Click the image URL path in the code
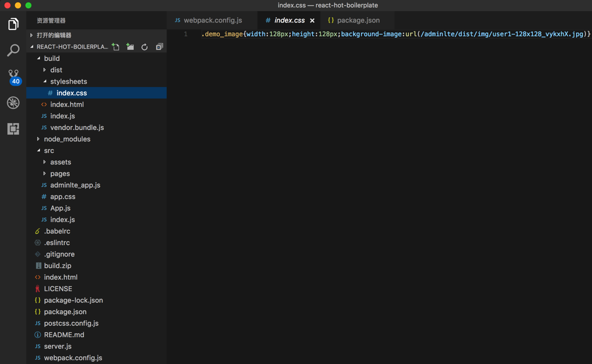 pyautogui.click(x=502, y=34)
